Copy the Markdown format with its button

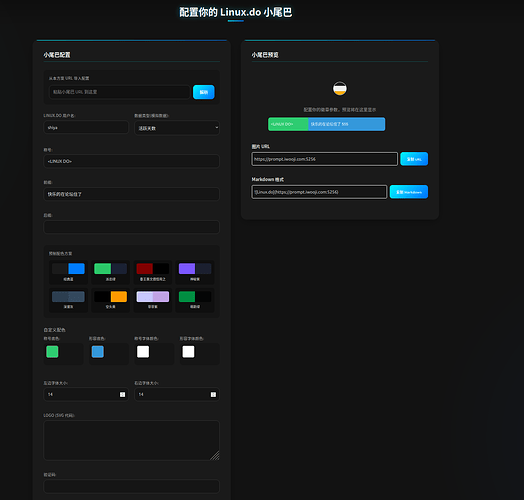click(409, 192)
